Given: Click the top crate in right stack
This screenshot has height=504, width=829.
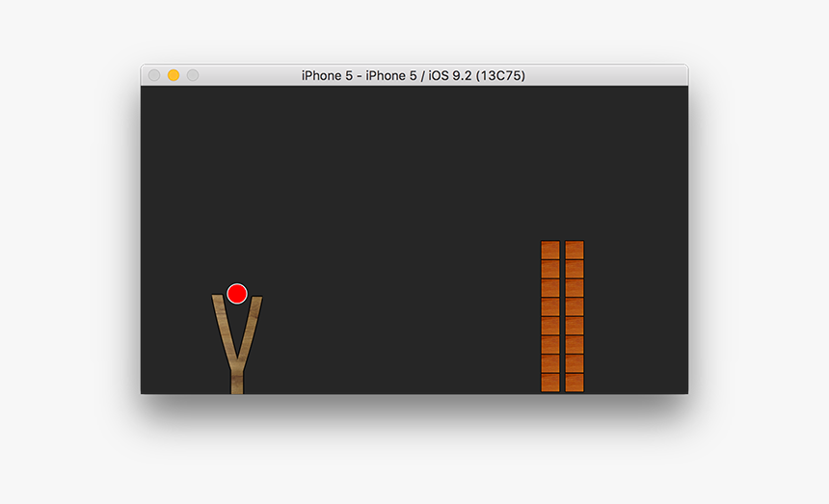Looking at the screenshot, I should pyautogui.click(x=575, y=251).
